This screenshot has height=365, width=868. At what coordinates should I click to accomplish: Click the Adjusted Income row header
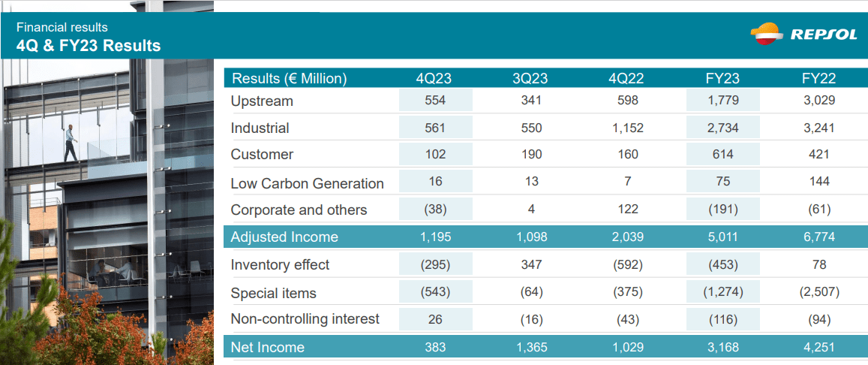click(x=284, y=237)
